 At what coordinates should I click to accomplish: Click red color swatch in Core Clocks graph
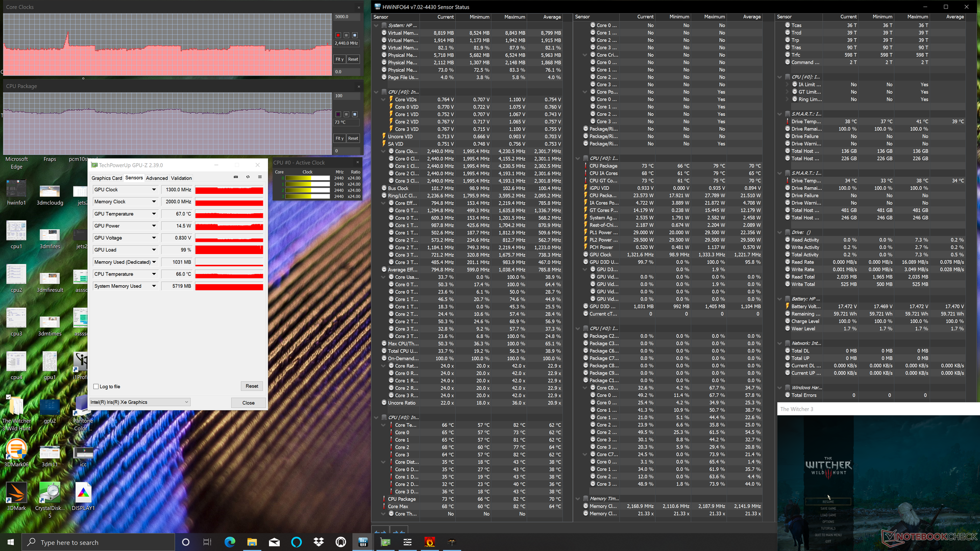coord(338,35)
